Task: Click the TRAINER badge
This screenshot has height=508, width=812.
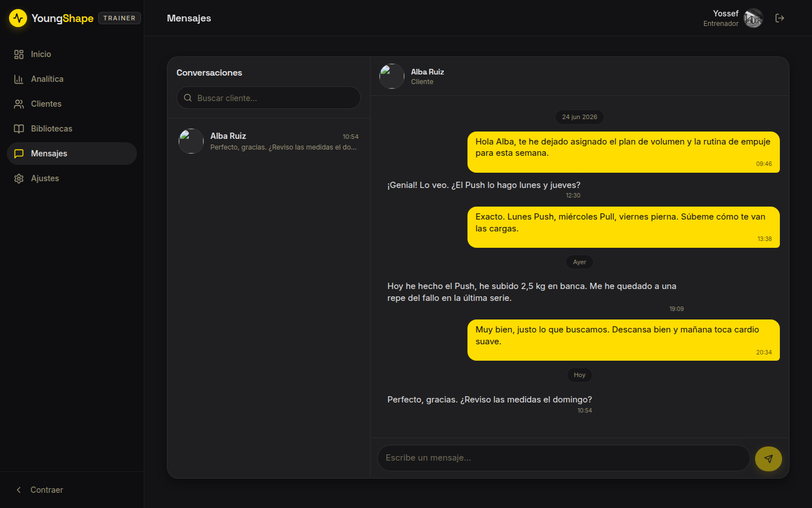Action: (x=120, y=18)
